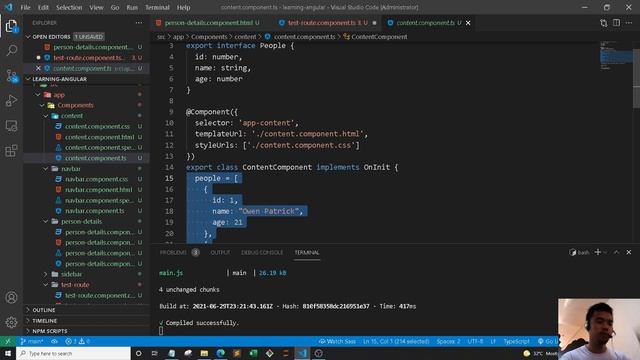Open the terminal launch profile dropdown arrow

point(605,253)
